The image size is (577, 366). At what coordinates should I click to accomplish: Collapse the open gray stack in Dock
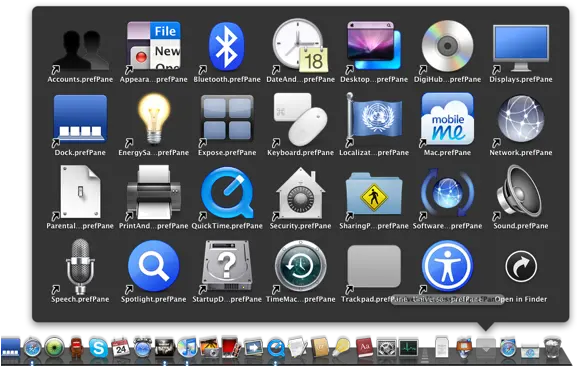coord(486,348)
